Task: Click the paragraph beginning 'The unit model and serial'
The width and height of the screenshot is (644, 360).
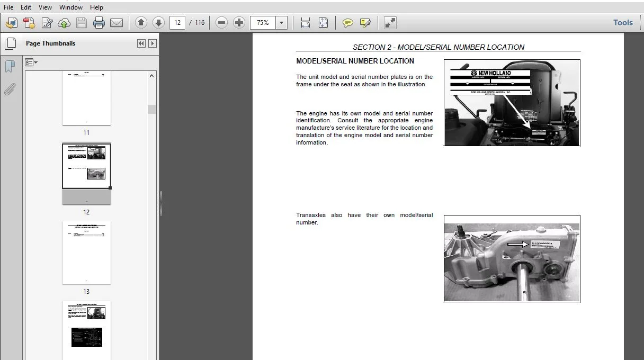Action: coord(364,80)
